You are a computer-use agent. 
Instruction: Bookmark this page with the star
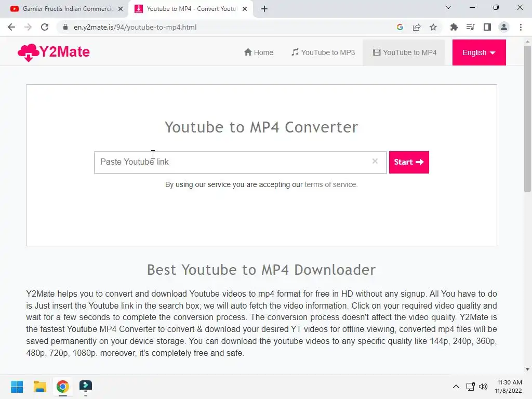tap(433, 27)
